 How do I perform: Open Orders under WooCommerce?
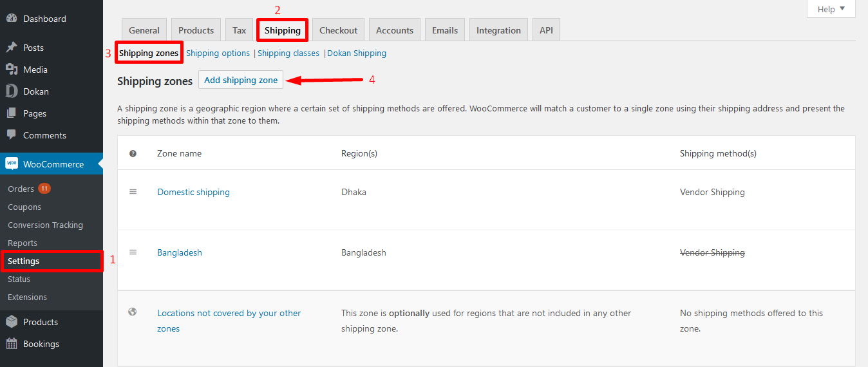tap(21, 189)
